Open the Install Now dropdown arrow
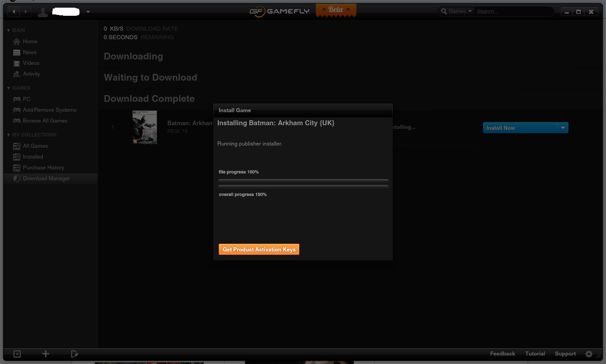The image size is (606, 364). click(x=563, y=128)
